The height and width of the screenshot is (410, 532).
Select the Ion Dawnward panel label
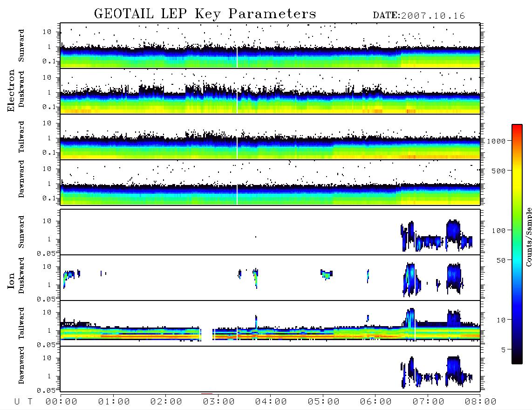coord(21,365)
